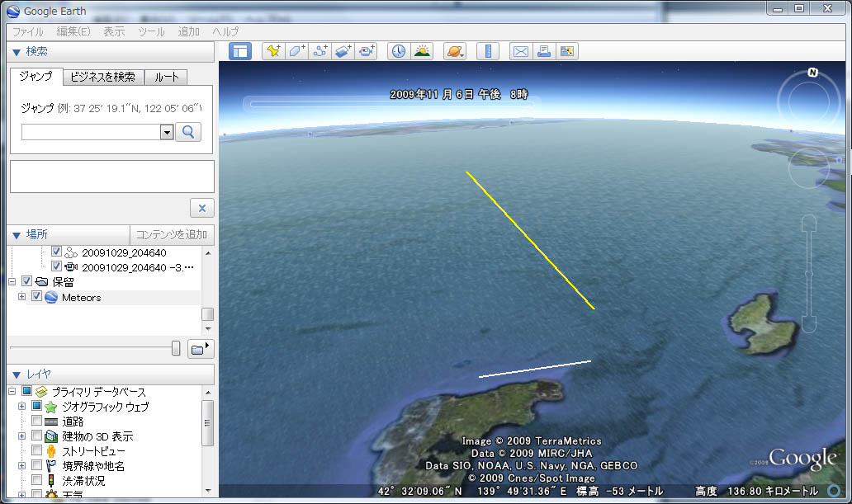Enable the 境界線や地名 checkbox
The image size is (852, 504).
point(36,465)
